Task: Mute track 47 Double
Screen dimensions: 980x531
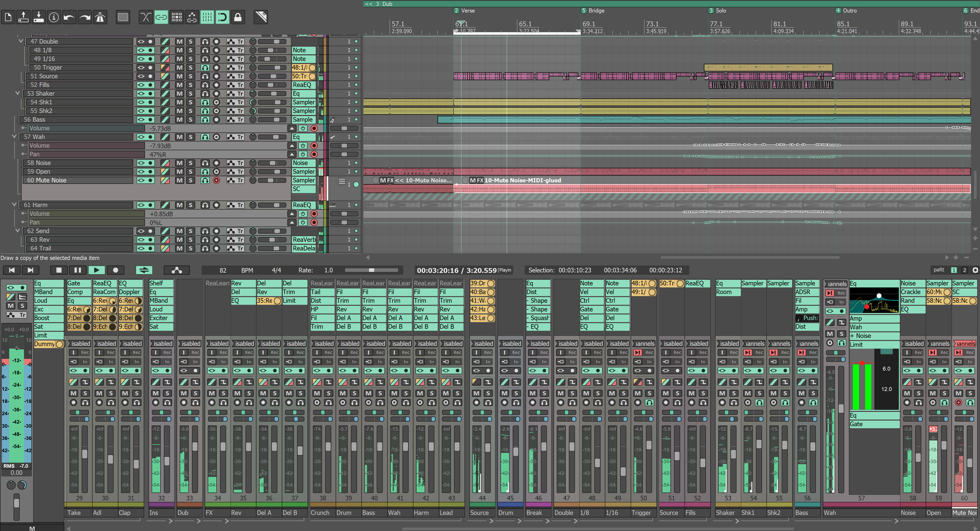Action: [179, 41]
